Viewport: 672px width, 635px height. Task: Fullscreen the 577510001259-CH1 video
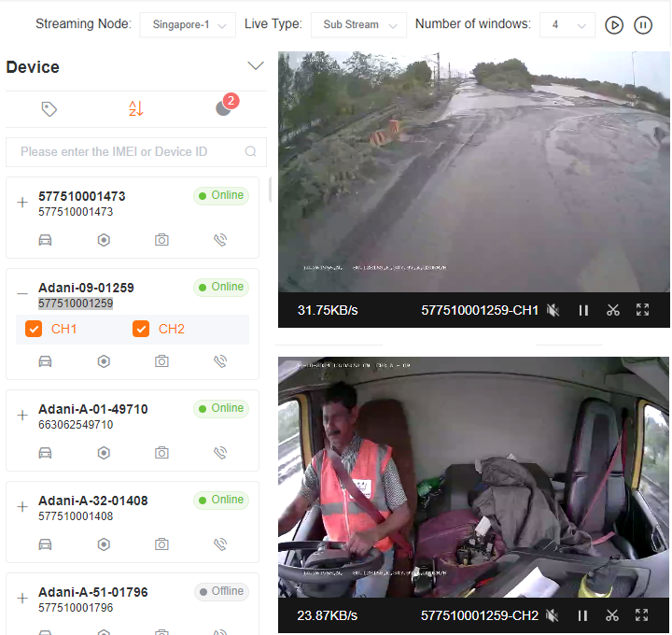click(642, 310)
